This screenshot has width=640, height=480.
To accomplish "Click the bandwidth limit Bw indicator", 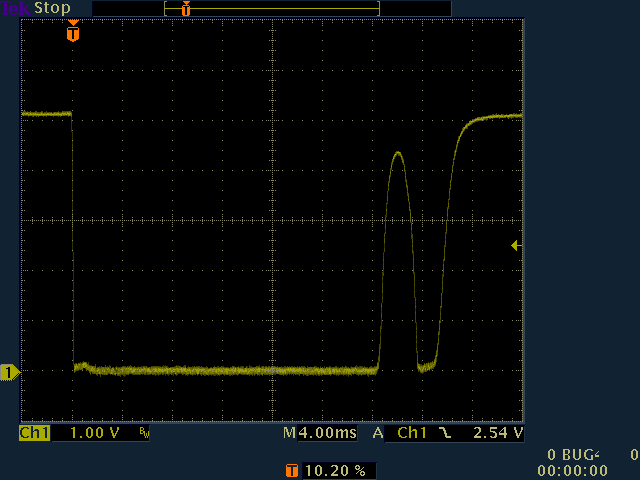I will [x=143, y=434].
